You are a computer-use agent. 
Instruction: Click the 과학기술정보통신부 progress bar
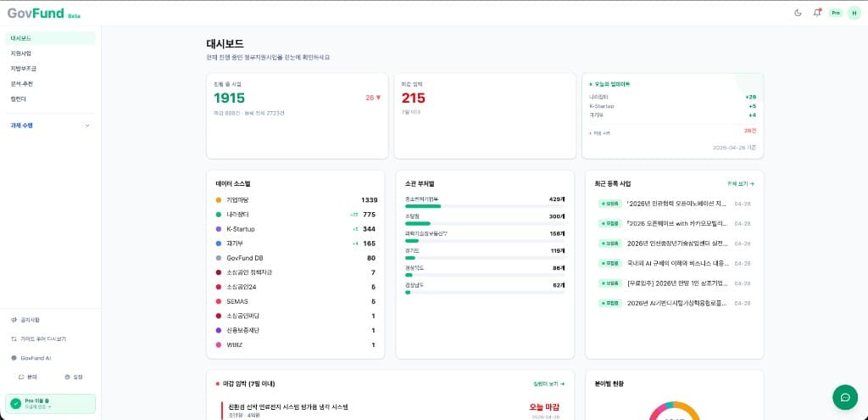click(x=485, y=240)
